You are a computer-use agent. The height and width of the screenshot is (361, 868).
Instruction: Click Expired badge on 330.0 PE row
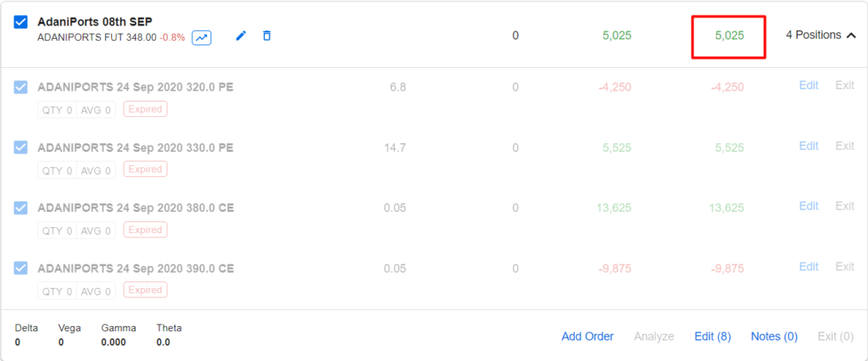click(145, 169)
